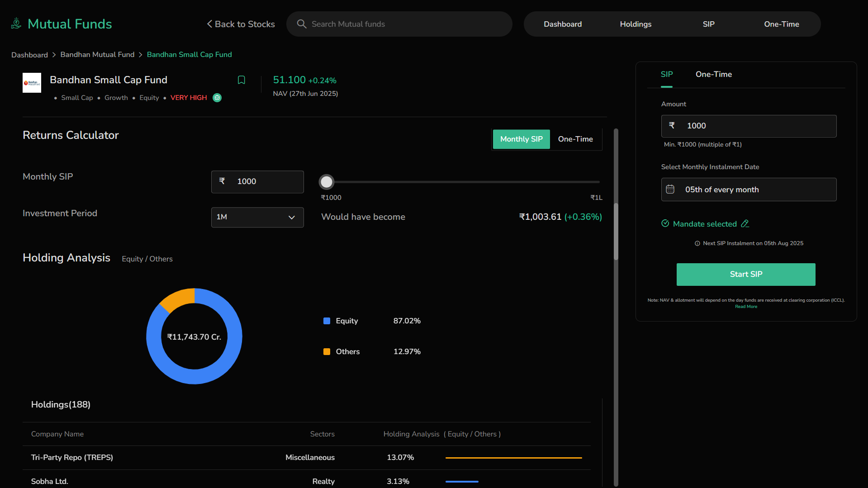Go Back to Stocks
868x488 pixels.
coord(241,24)
